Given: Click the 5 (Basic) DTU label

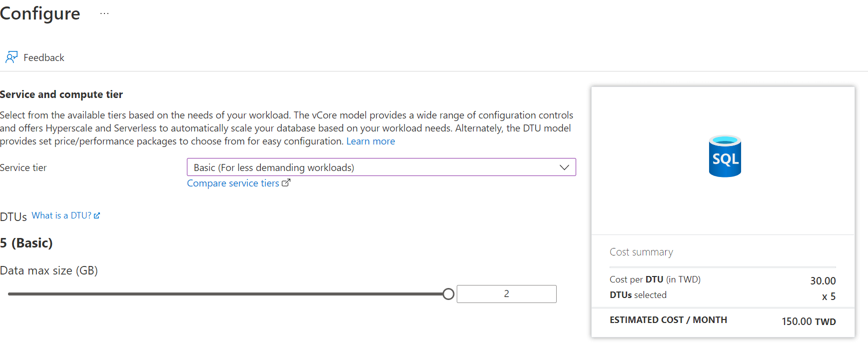Looking at the screenshot, I should pos(26,243).
